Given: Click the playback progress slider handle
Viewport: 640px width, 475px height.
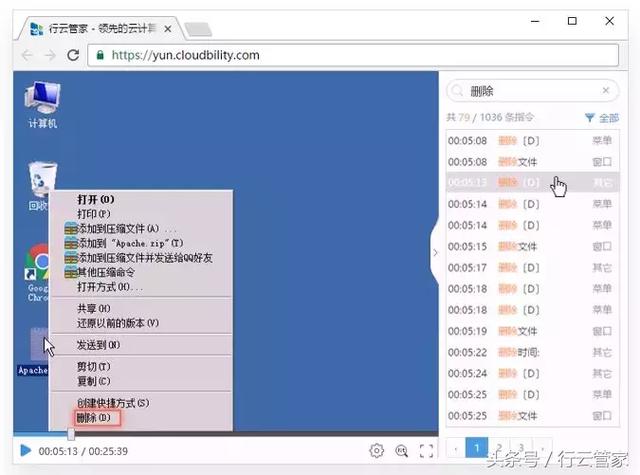Looking at the screenshot, I should 71,433.
